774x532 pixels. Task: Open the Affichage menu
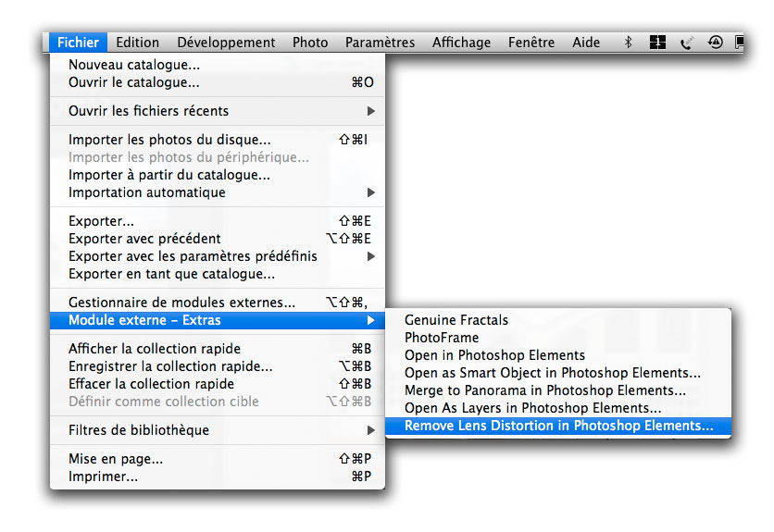pyautogui.click(x=462, y=43)
